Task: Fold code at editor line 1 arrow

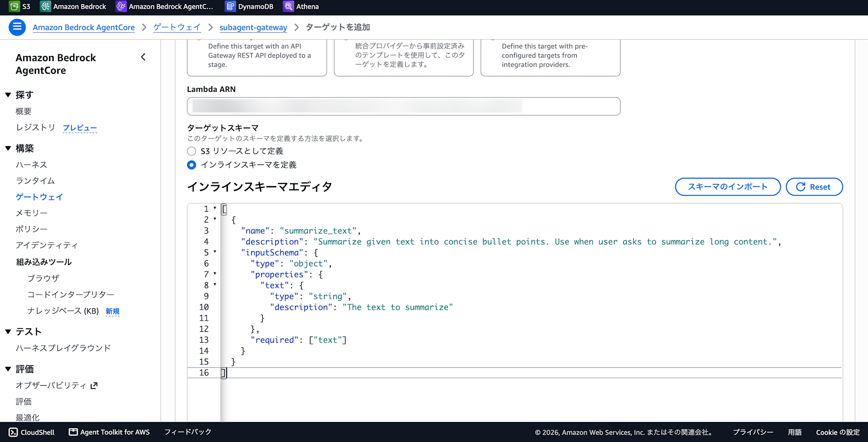Action: point(215,208)
